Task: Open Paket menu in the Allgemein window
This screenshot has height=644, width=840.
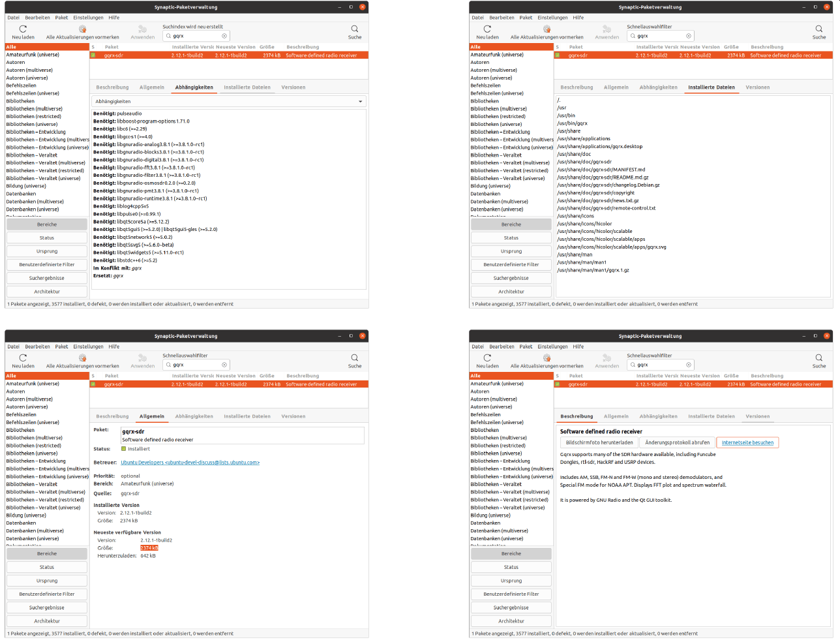Action: pos(61,346)
